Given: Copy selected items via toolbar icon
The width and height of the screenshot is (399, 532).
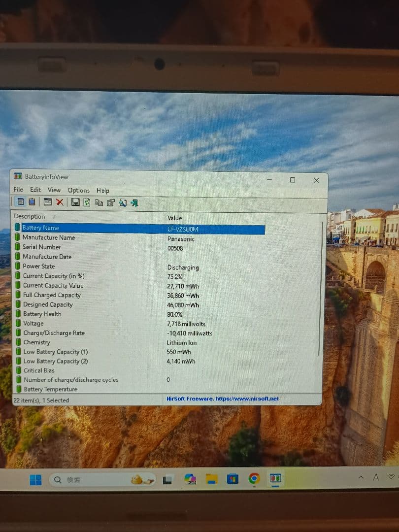Looking at the screenshot, I should click(x=99, y=201).
